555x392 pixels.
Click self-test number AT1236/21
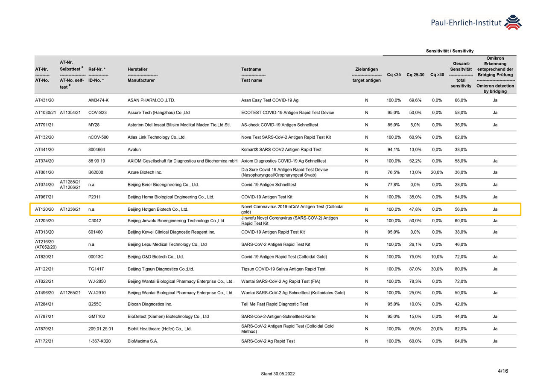pos(70,209)
